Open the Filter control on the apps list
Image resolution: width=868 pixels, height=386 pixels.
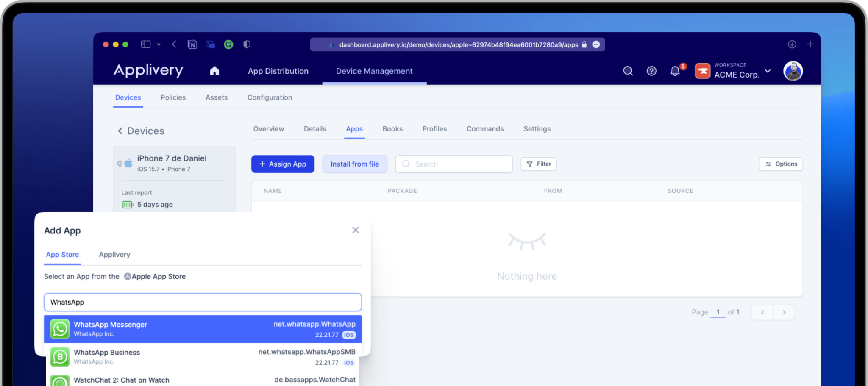538,164
